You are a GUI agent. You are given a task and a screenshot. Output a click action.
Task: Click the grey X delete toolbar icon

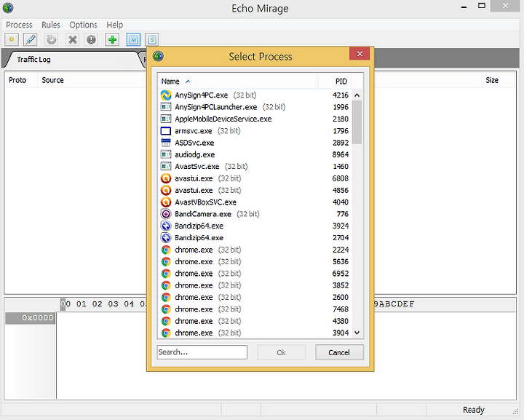point(73,40)
